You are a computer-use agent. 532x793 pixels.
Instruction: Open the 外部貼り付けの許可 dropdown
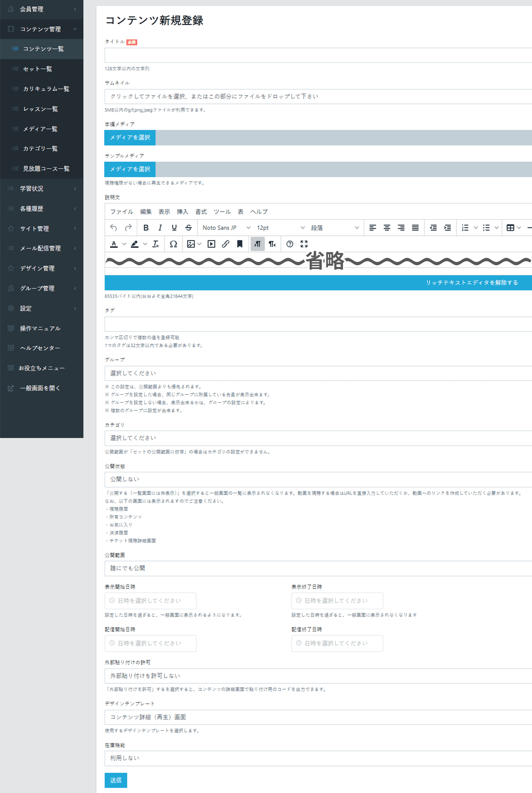[x=318, y=676]
